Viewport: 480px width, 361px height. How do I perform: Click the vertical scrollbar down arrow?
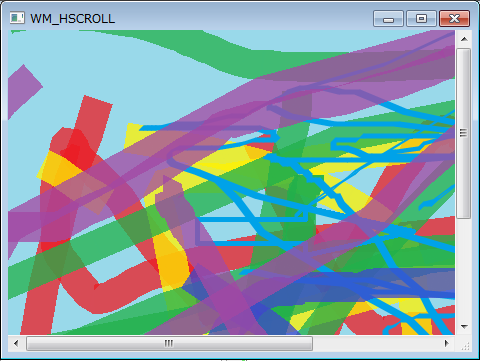click(464, 327)
